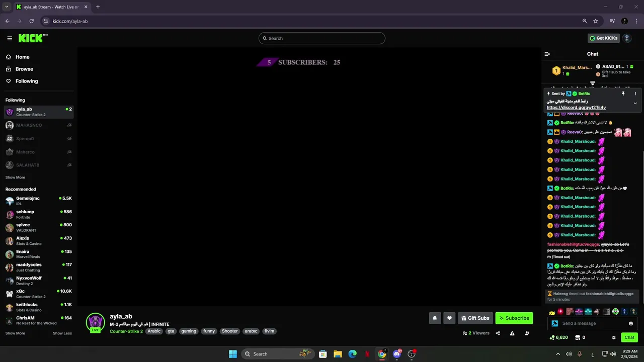Screen dimensions: 644x362
Task: Click Khalid_Mars leaderboard first place entry
Action: click(x=572, y=70)
